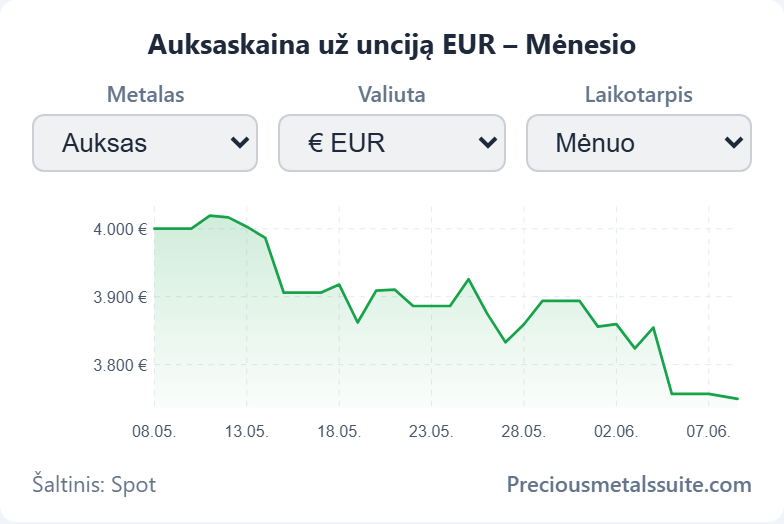The image size is (784, 524).
Task: Open the Valiuta dropdown showing € EUR
Action: [x=392, y=143]
